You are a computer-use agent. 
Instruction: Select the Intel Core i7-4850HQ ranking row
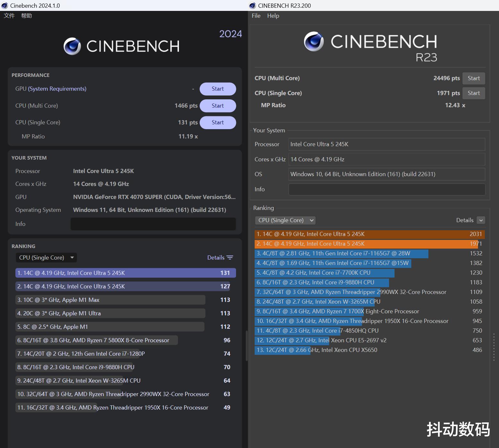370,330
